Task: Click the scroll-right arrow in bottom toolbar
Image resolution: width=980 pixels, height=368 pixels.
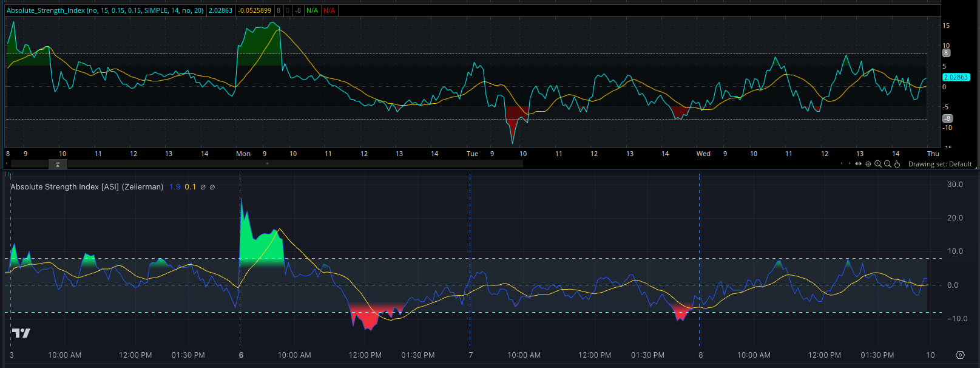Action: pyautogui.click(x=849, y=164)
